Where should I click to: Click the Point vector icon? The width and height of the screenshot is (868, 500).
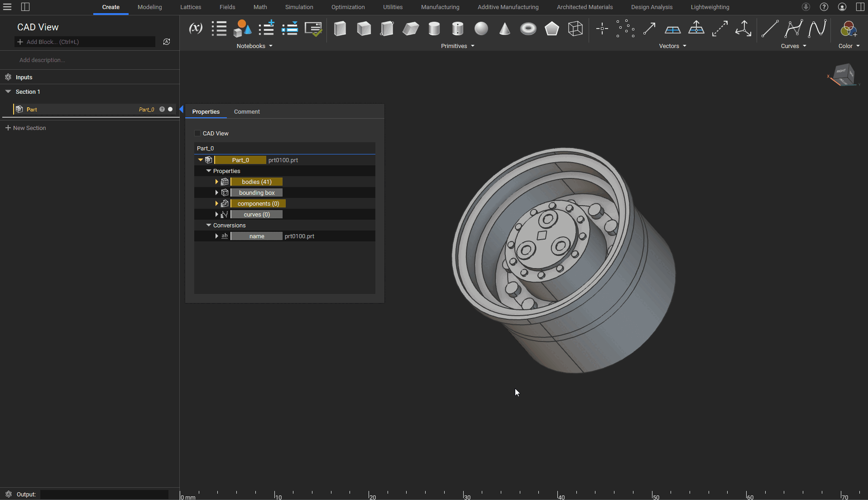(602, 29)
